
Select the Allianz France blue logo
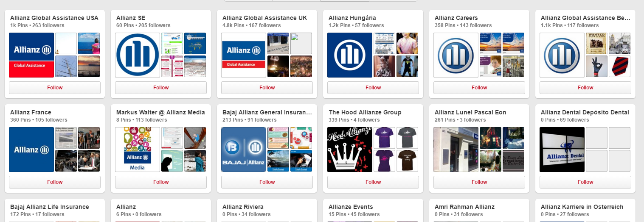[x=31, y=150]
